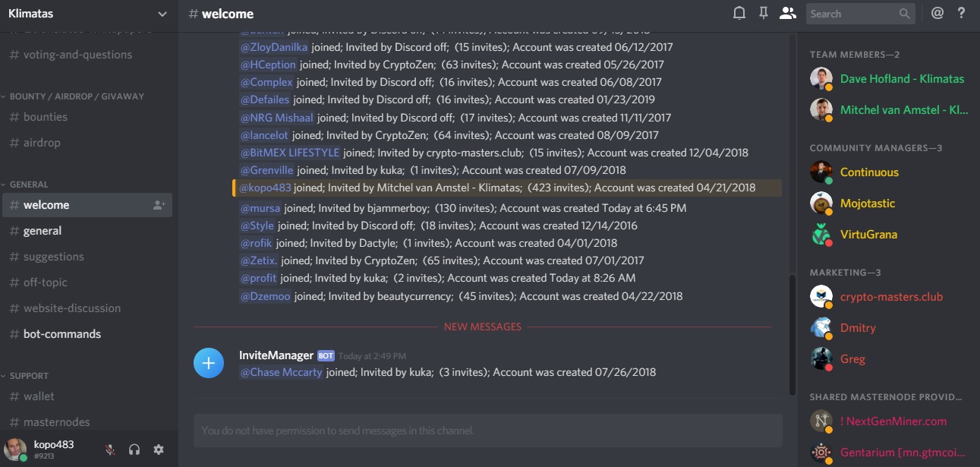This screenshot has height=467, width=980.
Task: Show pinned messages
Action: pos(764,13)
